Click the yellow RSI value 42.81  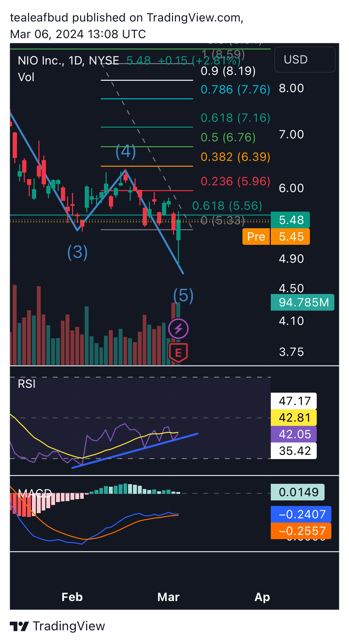[x=294, y=418]
